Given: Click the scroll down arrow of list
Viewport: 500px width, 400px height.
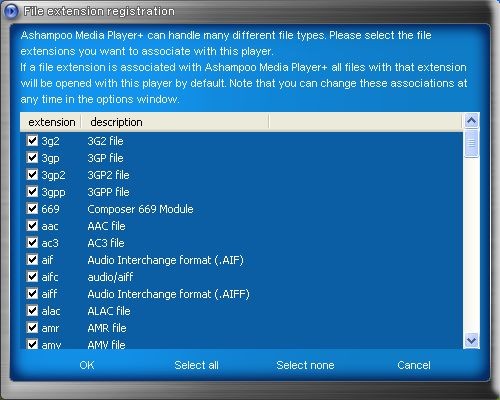Looking at the screenshot, I should click(x=471, y=341).
